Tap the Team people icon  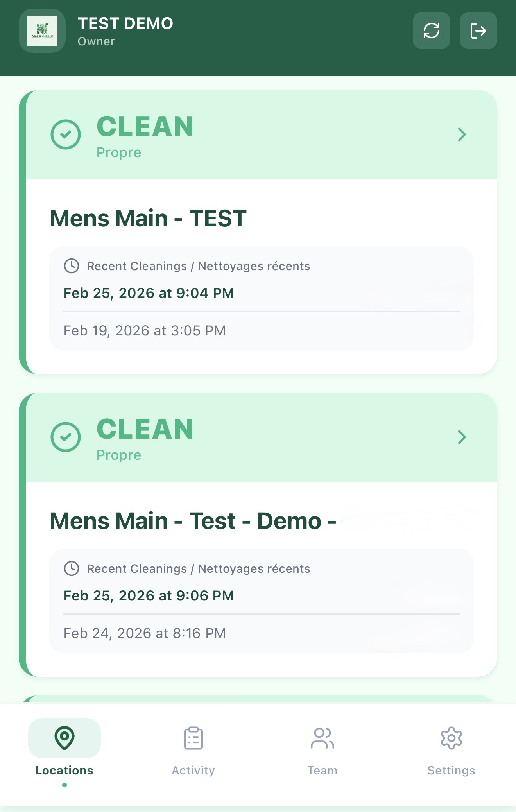coord(322,737)
